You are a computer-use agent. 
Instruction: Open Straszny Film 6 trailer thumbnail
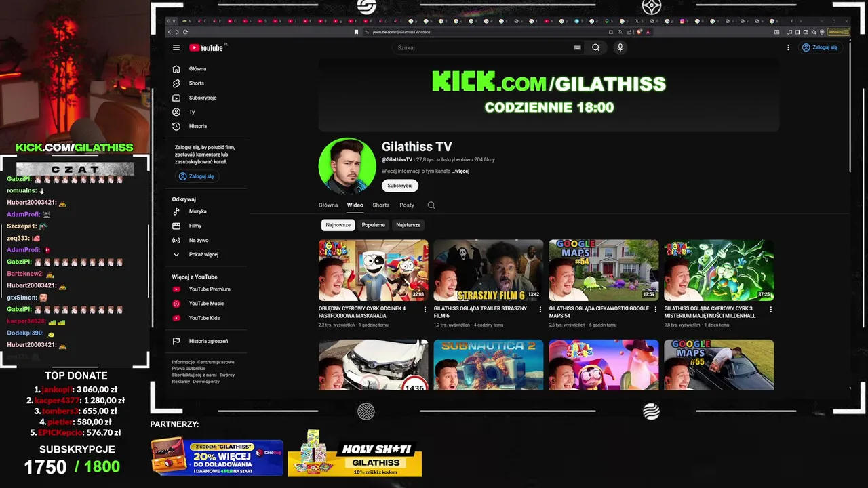coord(488,270)
